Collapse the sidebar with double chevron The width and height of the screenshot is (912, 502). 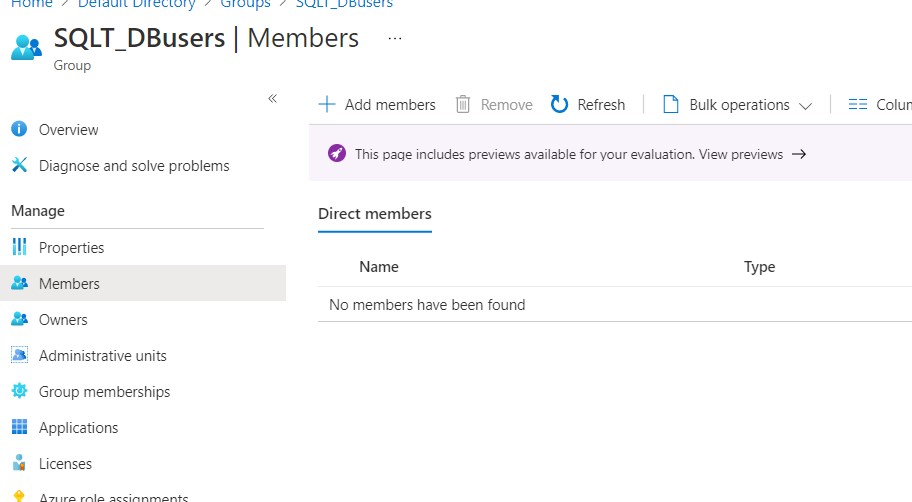(x=272, y=98)
